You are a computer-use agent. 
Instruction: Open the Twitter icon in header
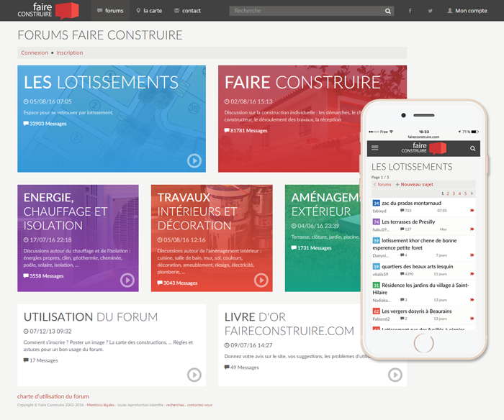coord(430,11)
